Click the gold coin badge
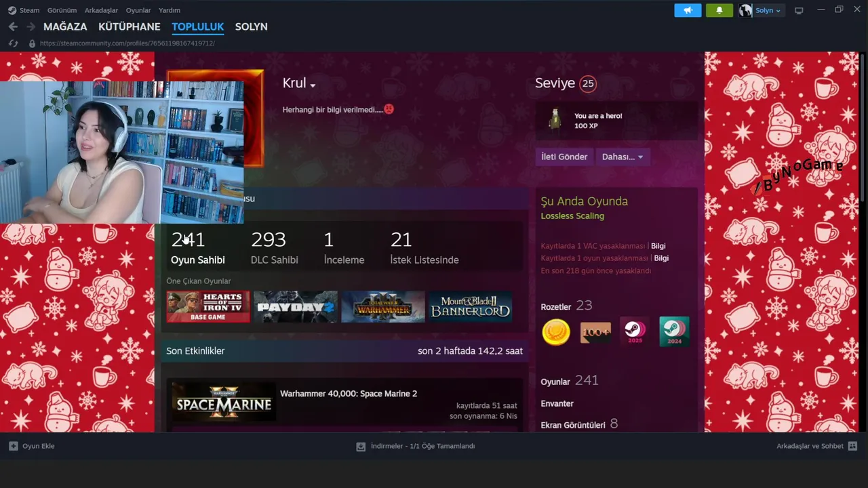The image size is (868, 488). [x=556, y=332]
